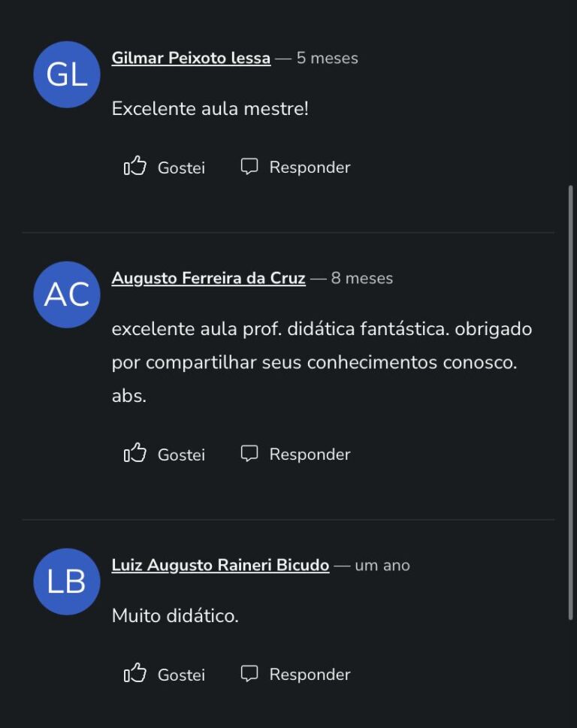Click reply bubble icon under Luiz's comment
577x728 pixels.
[x=249, y=673]
